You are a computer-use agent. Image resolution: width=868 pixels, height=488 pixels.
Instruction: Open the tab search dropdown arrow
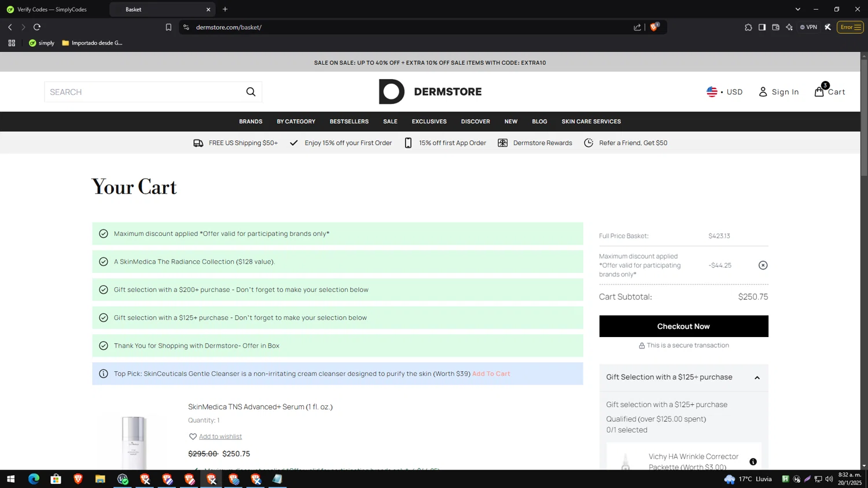[x=797, y=9]
